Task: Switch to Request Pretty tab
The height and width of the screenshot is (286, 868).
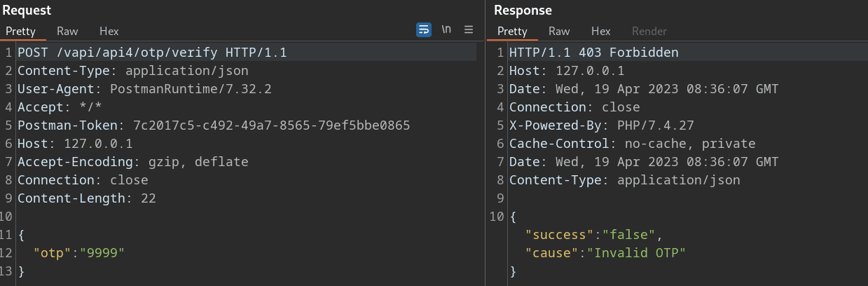Action: (x=21, y=32)
